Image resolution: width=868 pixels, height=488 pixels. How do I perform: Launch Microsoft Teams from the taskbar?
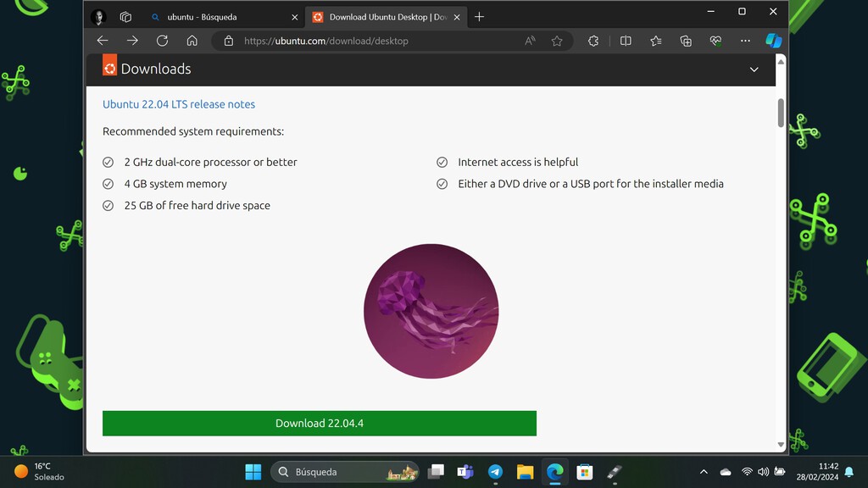(465, 471)
